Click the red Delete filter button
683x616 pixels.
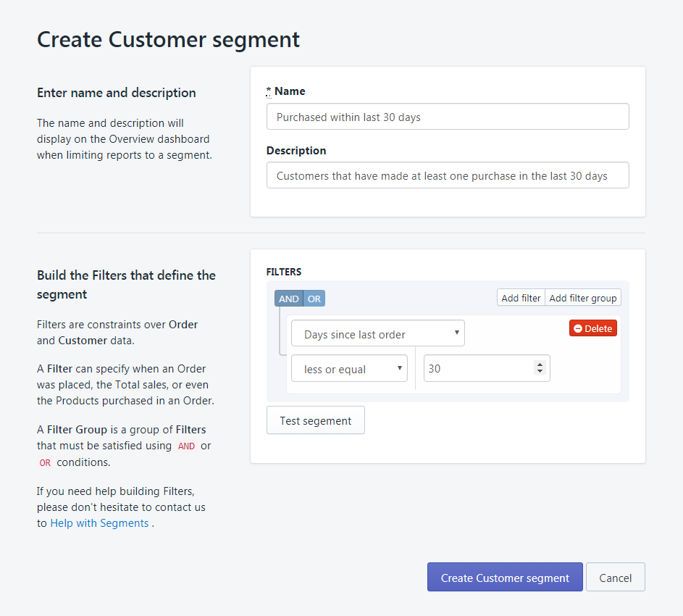tap(593, 328)
